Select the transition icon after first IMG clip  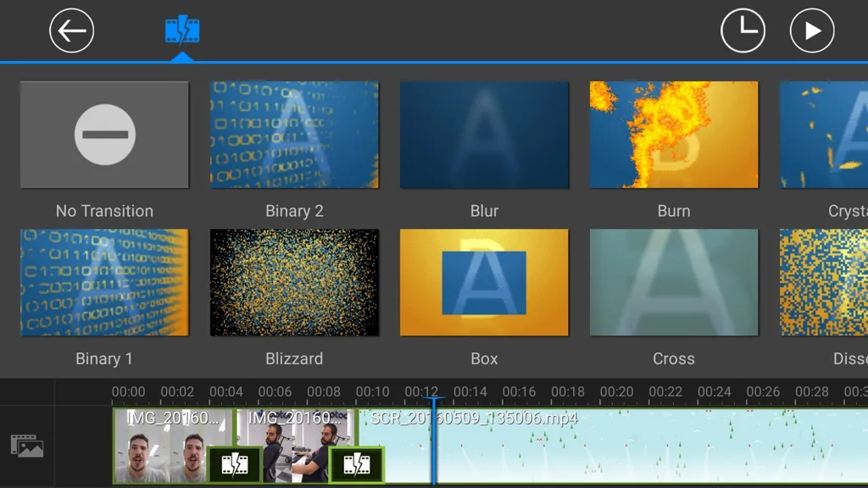pos(235,465)
